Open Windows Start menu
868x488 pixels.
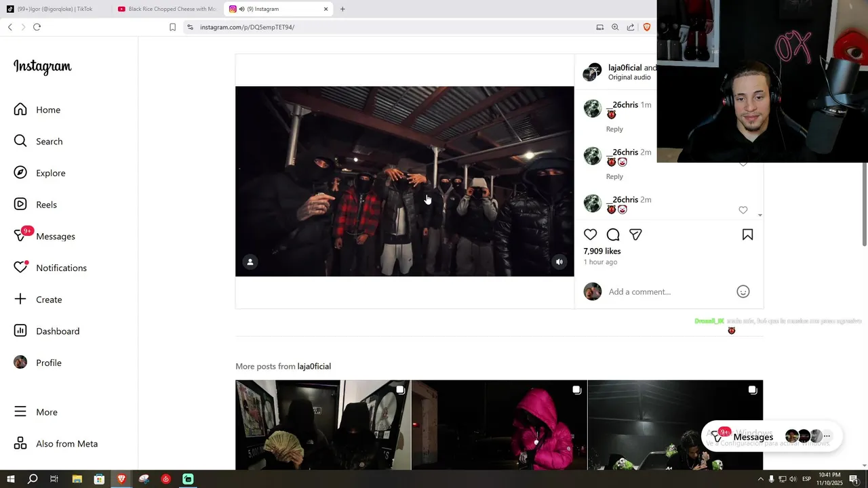tap(11, 479)
